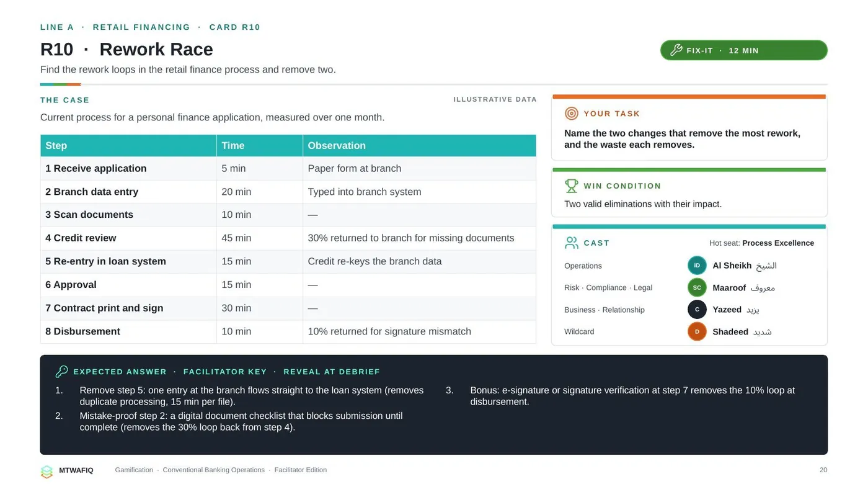Click the trophy icon beside Win Condition
Screen dimensions: 868x489
point(572,186)
